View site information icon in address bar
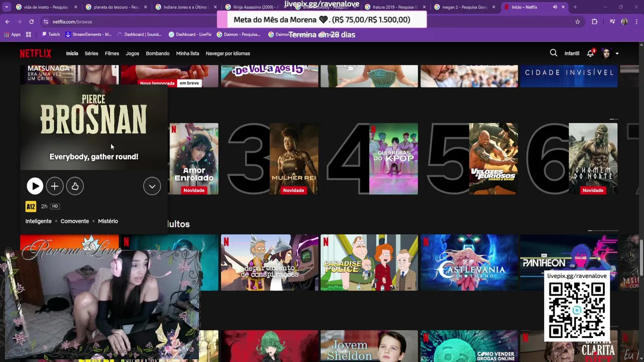The width and height of the screenshot is (644, 362). pos(46,22)
